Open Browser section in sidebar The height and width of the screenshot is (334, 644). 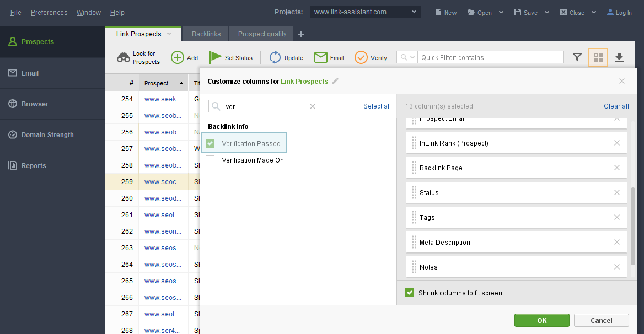click(52, 104)
